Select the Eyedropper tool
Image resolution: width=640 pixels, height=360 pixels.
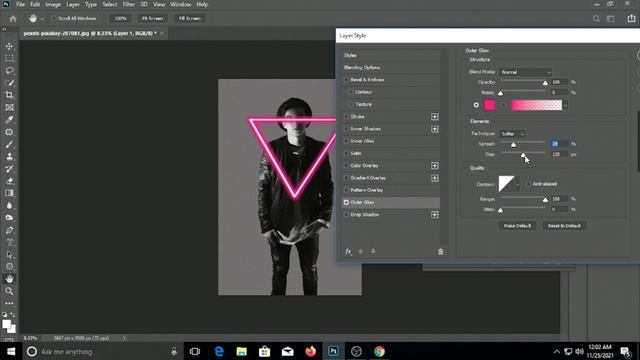[9, 120]
